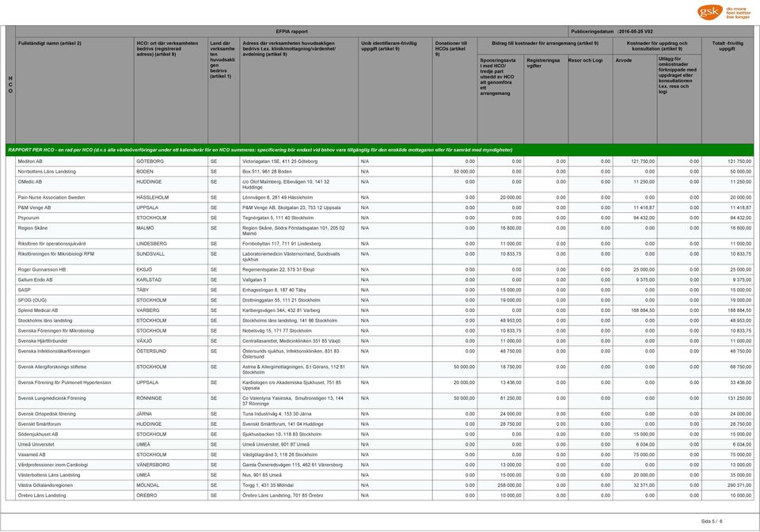Screen dimensions: 760x532
Task: Select the city cell "GÖTEBORG"
Action: click(x=171, y=161)
